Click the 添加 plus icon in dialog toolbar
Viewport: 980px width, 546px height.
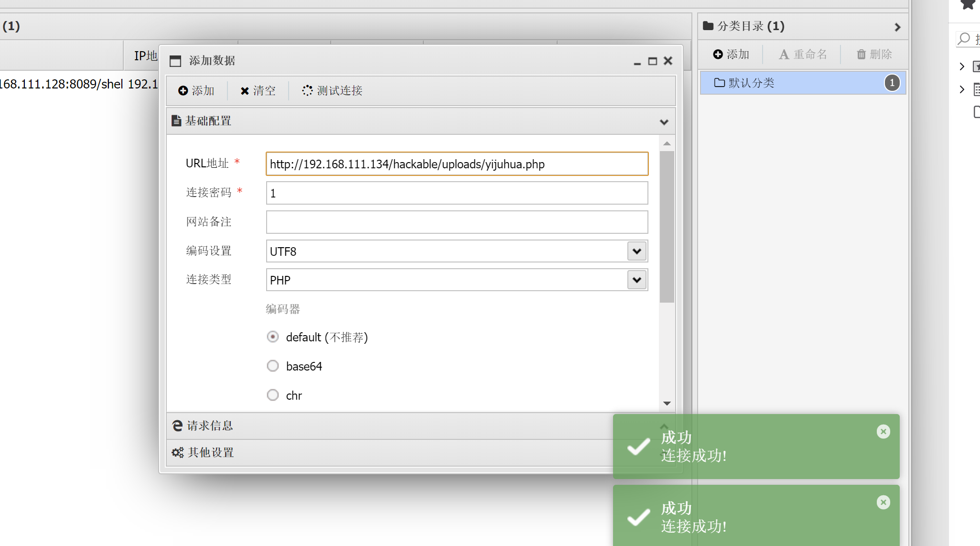183,90
